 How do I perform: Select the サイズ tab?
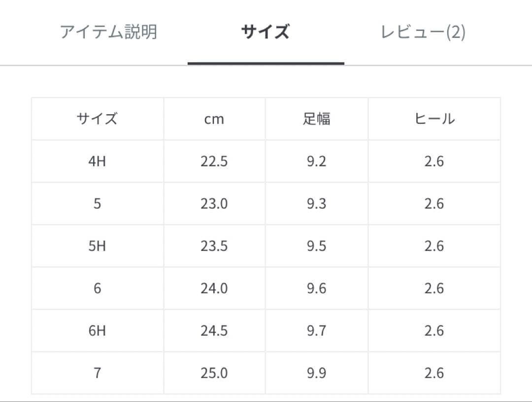[266, 31]
